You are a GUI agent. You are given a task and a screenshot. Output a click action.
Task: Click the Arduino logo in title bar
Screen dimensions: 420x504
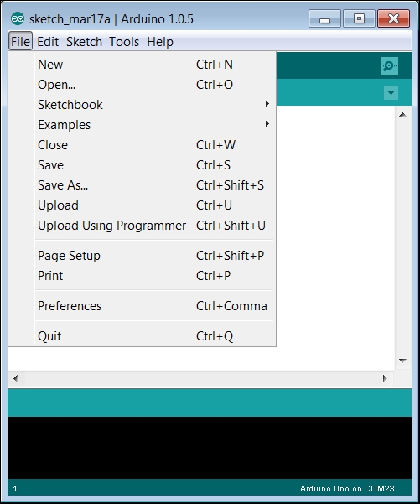18,19
